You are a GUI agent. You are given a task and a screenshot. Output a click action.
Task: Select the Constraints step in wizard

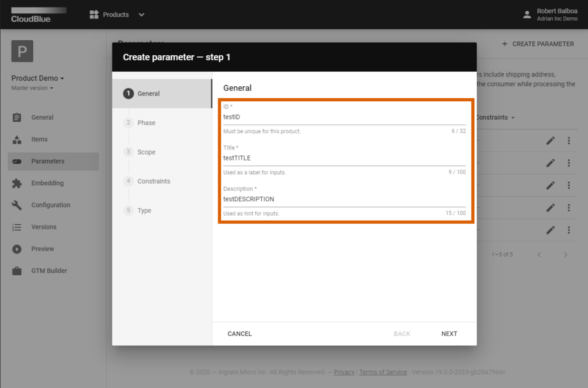click(153, 181)
